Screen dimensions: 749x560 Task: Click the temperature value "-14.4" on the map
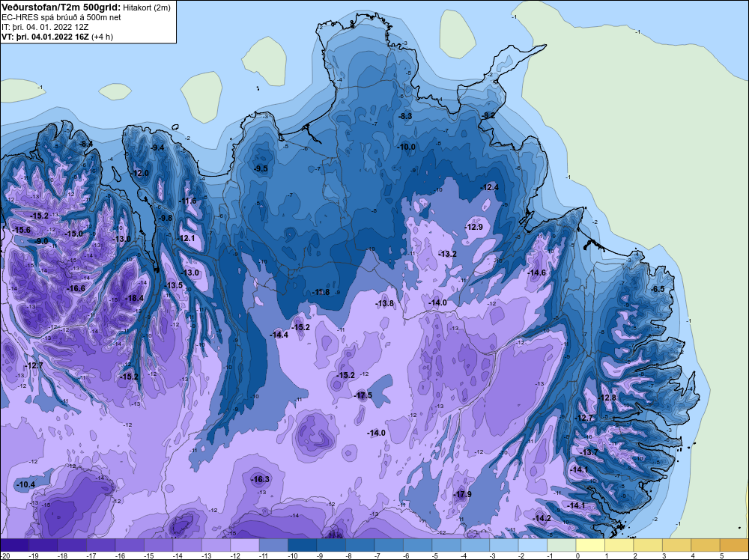(279, 335)
